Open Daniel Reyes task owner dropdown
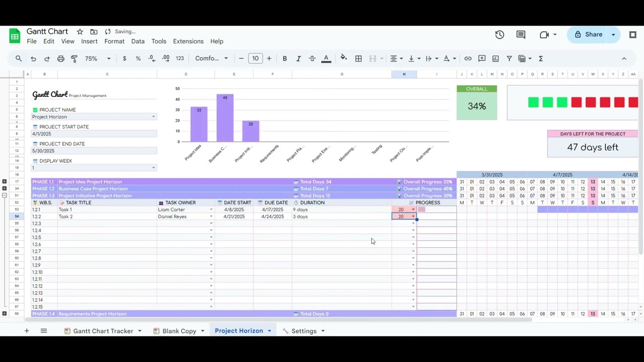Viewport: 644px width, 362px height. pyautogui.click(x=211, y=217)
